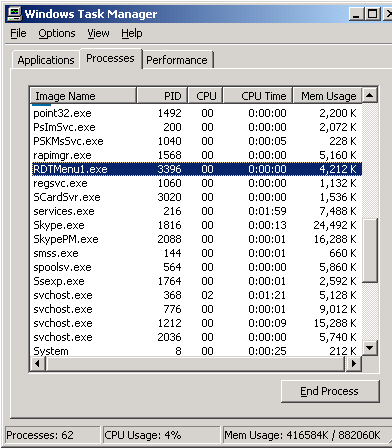Screen dimensions: 392x448
Task: Sort by Mem Usage column header
Action: pyautogui.click(x=327, y=96)
